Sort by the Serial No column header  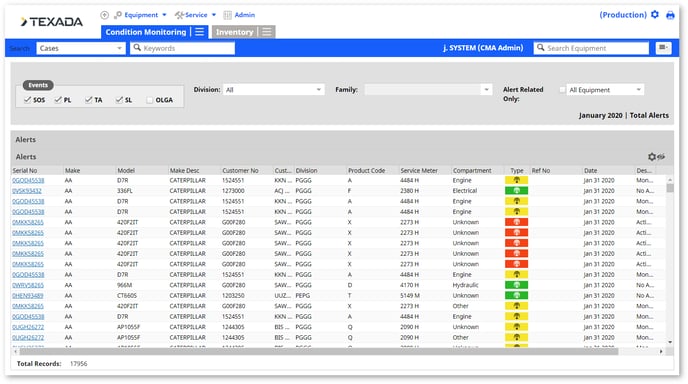pos(25,170)
